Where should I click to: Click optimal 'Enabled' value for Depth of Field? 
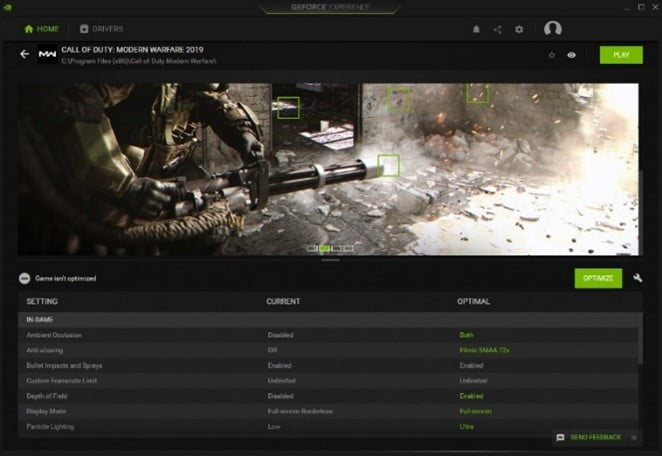pyautogui.click(x=471, y=396)
